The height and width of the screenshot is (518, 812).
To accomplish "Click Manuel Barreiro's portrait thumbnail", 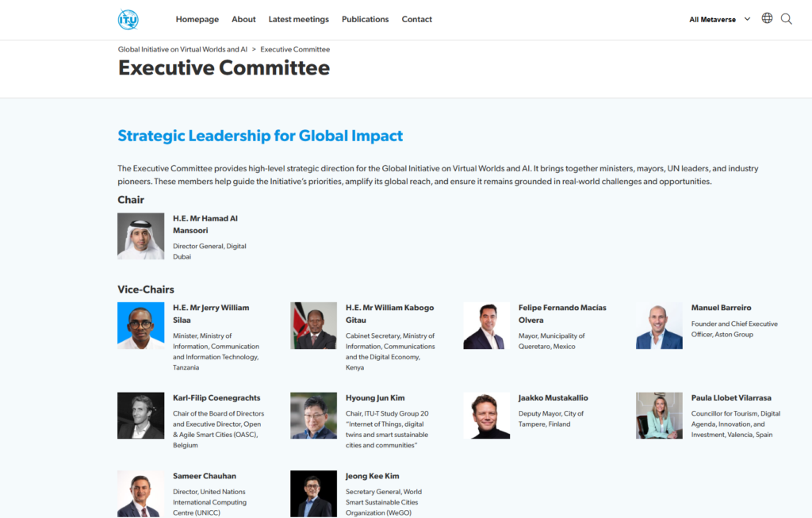I will click(x=659, y=325).
